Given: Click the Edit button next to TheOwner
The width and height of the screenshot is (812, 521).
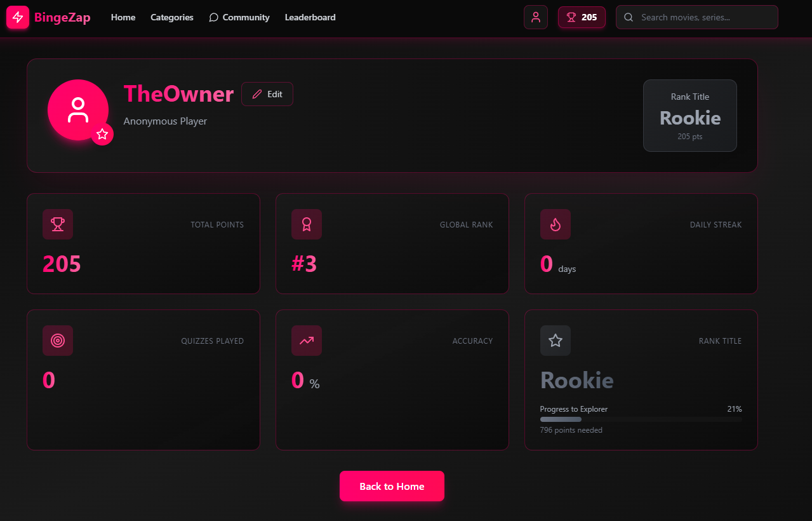Looking at the screenshot, I should tap(267, 93).
